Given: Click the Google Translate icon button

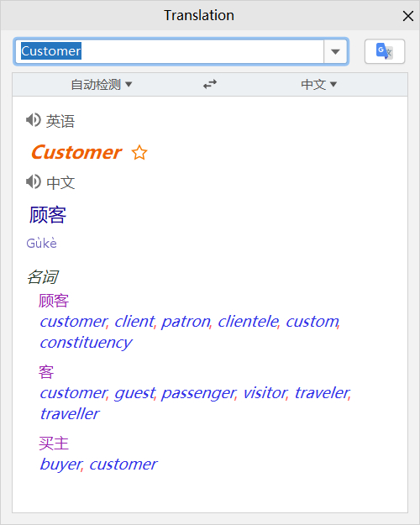Looking at the screenshot, I should (385, 51).
